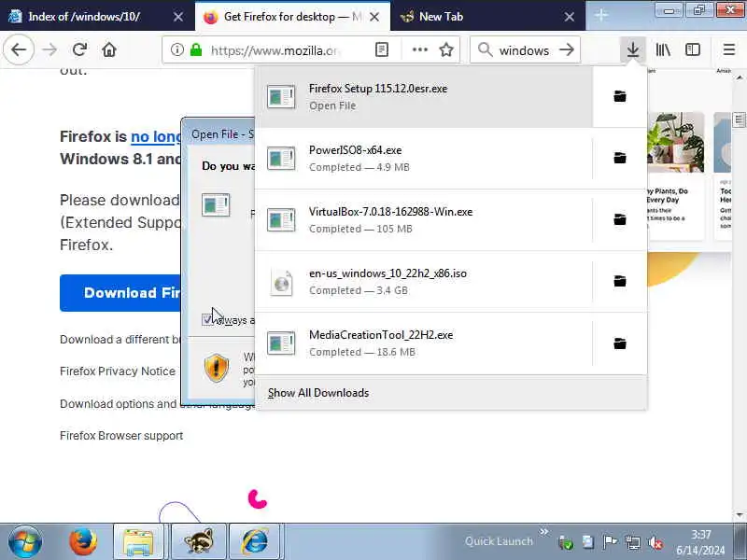Open Firefox Privacy Notice link
The width and height of the screenshot is (747, 560).
[x=118, y=371]
